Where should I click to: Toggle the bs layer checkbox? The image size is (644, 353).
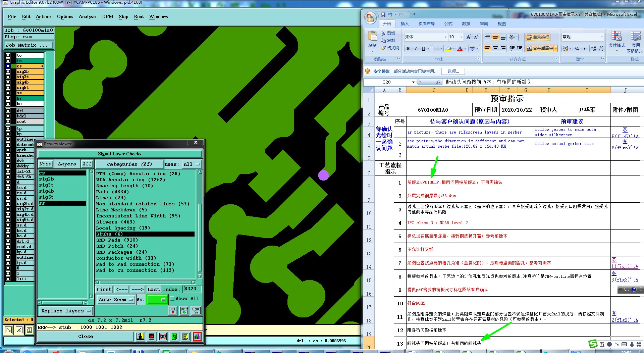8,98
